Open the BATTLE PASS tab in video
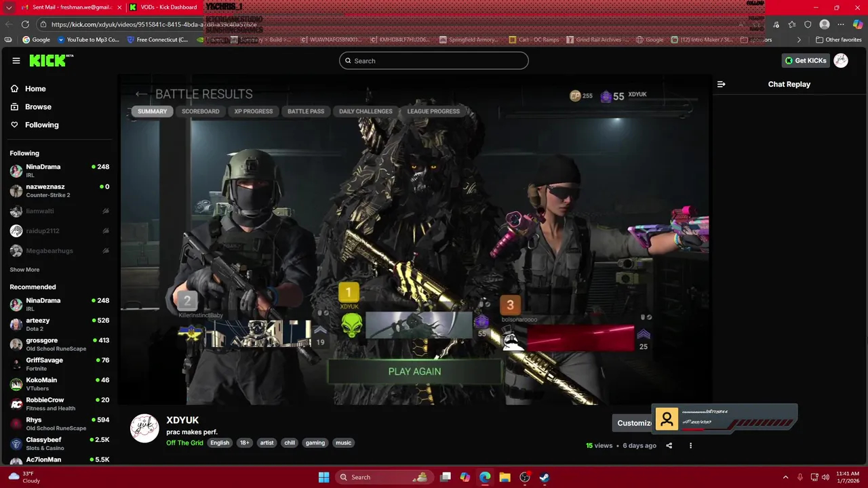 (x=306, y=112)
